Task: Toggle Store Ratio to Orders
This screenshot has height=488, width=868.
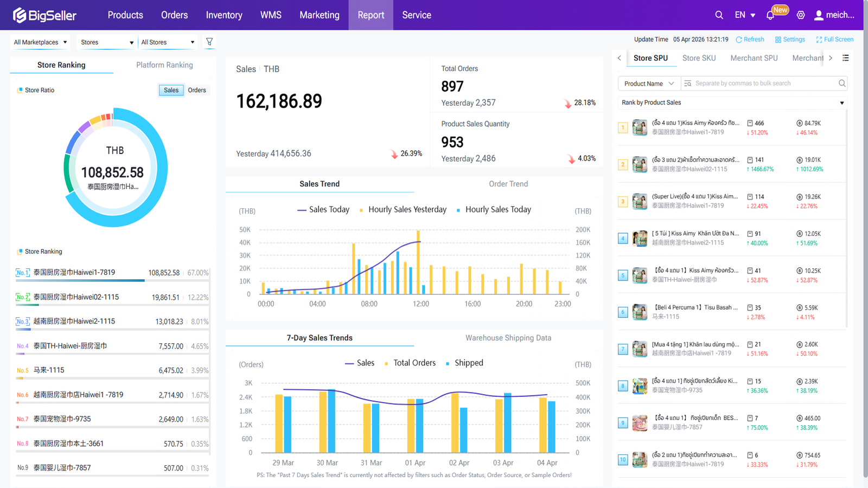Action: 196,90
